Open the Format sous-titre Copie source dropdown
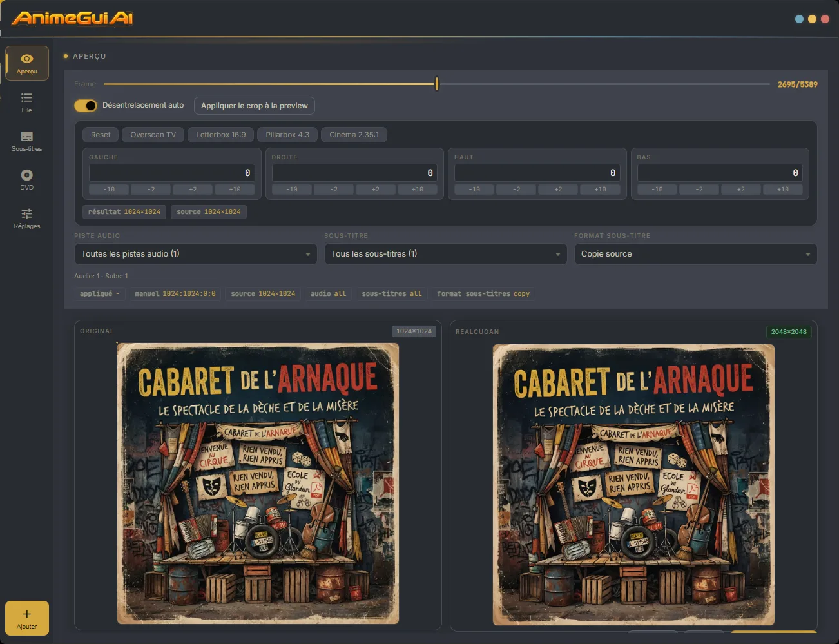The image size is (839, 644). point(695,254)
